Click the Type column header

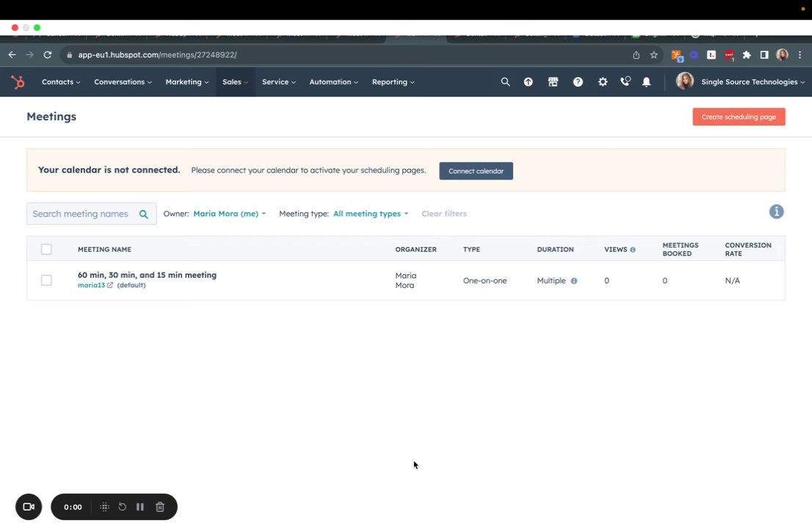[471, 249]
